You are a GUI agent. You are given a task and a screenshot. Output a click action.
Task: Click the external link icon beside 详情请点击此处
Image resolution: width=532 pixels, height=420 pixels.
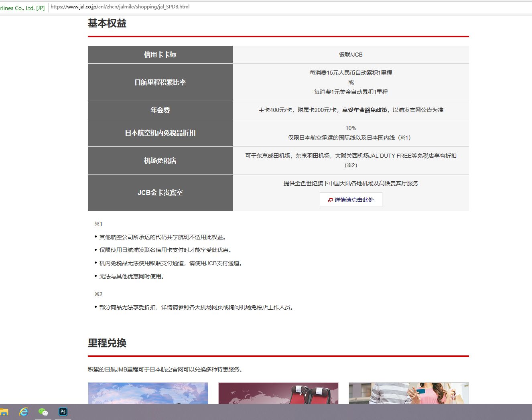click(x=330, y=200)
